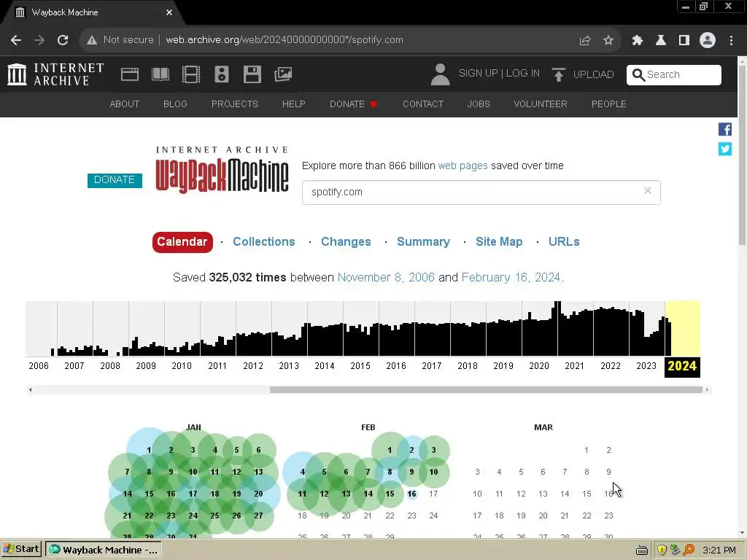Click the SIGN UP link

pyautogui.click(x=478, y=73)
